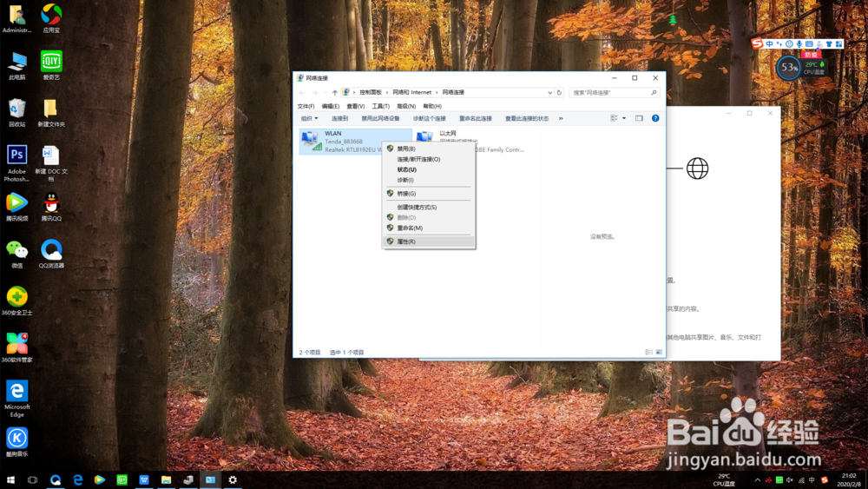Click 网络和 Internet in the breadcrumb

411,92
